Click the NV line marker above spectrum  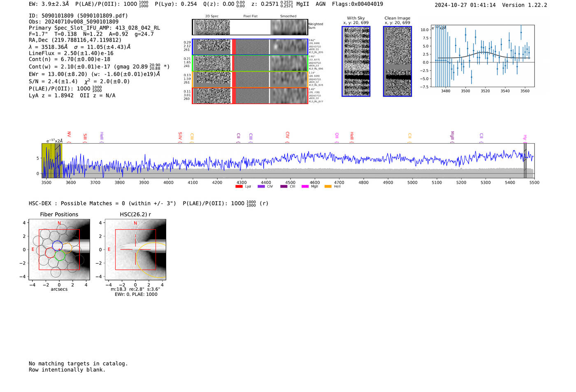click(x=69, y=137)
